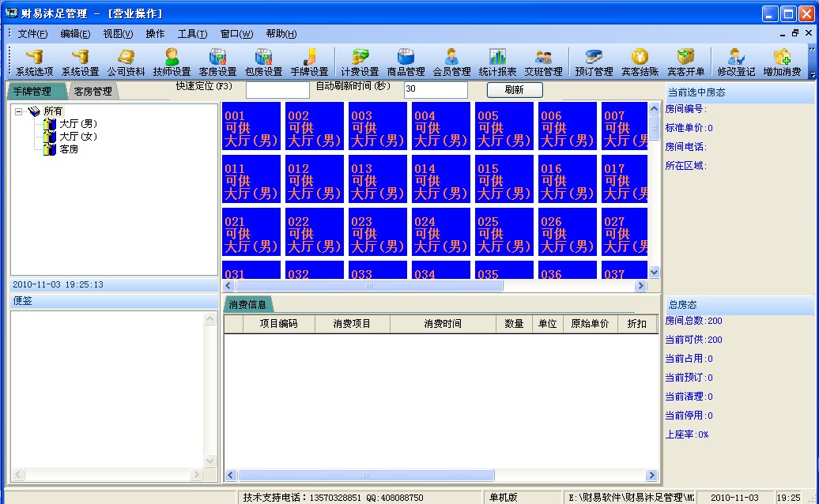This screenshot has height=504, width=819.
Task: Select 大厅(女) in the tree
Action: tap(77, 136)
